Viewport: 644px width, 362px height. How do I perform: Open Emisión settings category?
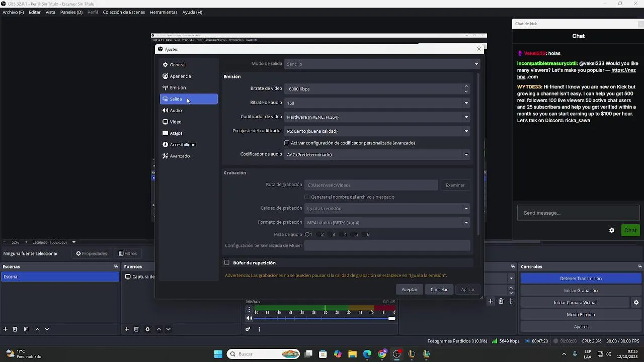pyautogui.click(x=189, y=87)
